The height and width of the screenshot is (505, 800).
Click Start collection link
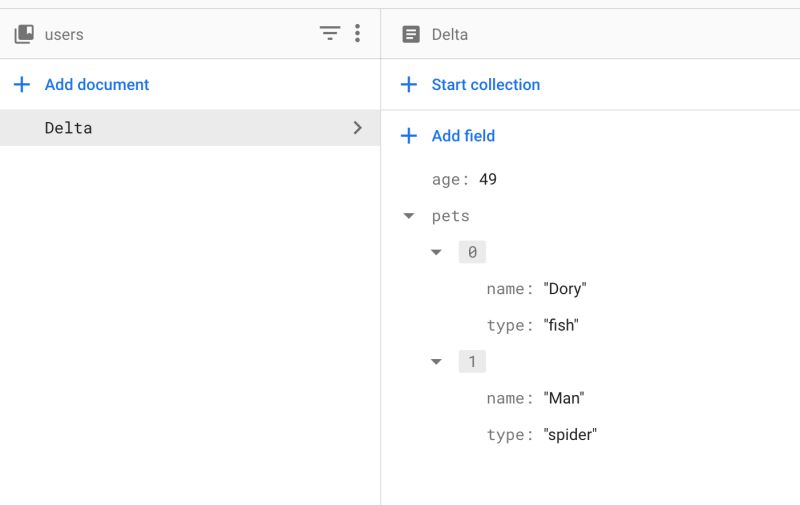486,85
